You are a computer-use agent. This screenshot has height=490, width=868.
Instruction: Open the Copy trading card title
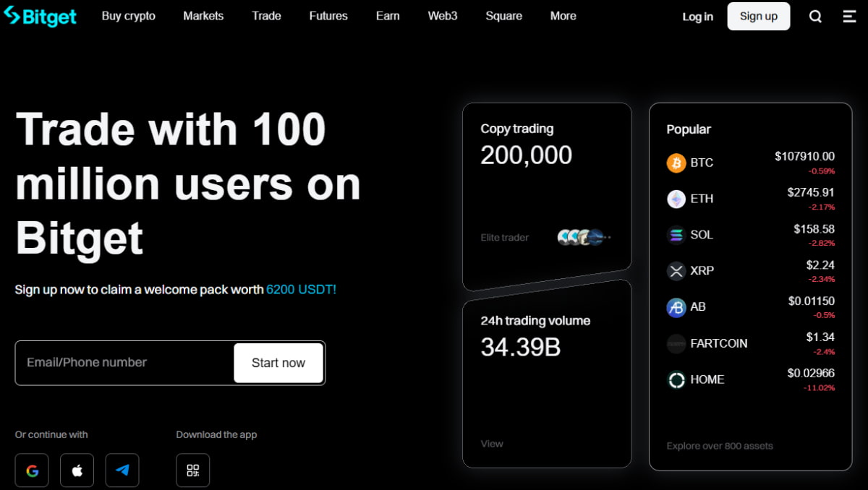point(517,129)
